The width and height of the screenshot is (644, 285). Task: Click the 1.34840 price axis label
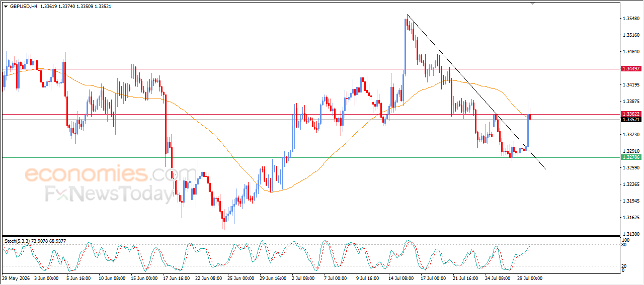(x=631, y=52)
